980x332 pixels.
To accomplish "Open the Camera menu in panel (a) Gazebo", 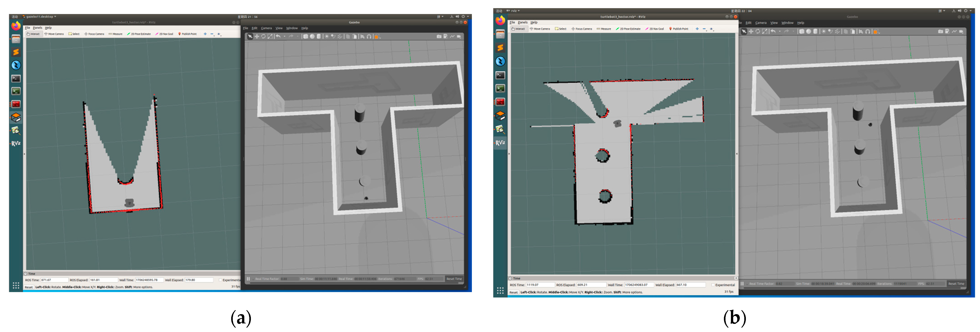I will [x=266, y=28].
